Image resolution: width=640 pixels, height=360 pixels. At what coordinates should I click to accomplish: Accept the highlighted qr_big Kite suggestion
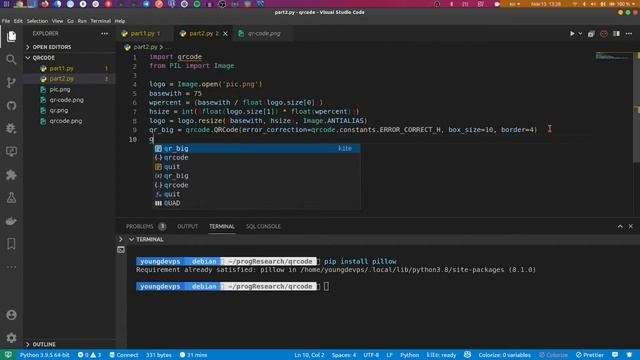point(256,148)
